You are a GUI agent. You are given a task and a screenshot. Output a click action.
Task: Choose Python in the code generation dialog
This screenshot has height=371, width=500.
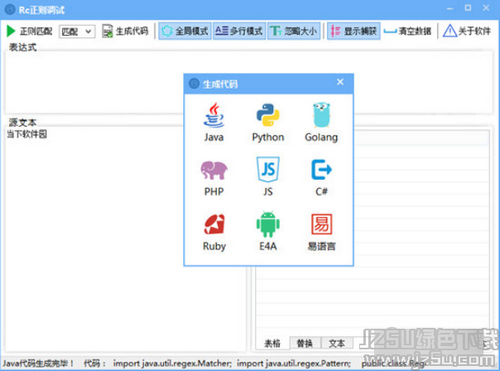coord(268,122)
